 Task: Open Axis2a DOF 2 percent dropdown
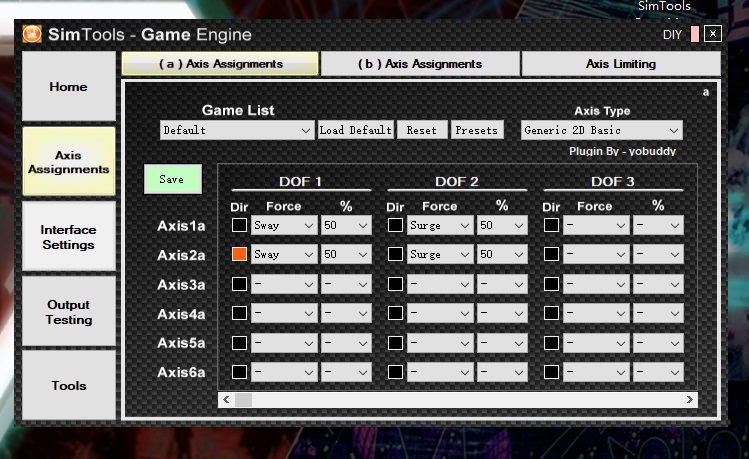tap(502, 254)
